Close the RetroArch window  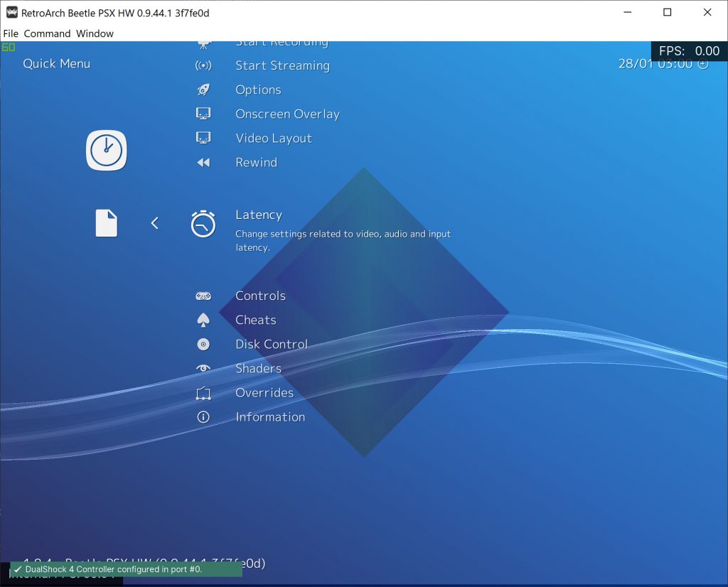click(707, 13)
